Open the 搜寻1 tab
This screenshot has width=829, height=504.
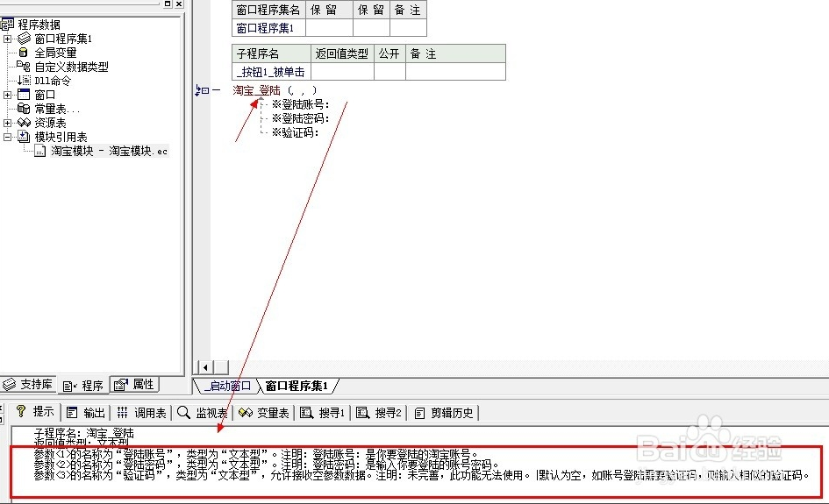(323, 413)
